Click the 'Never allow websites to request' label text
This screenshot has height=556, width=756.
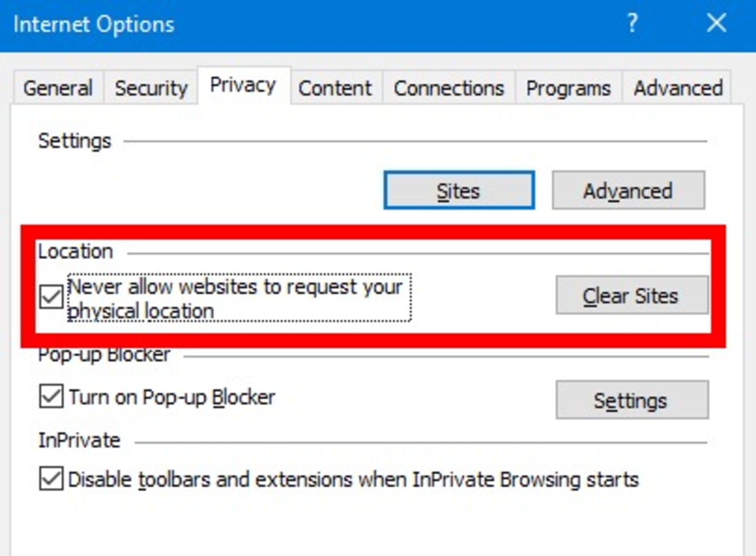tap(235, 287)
